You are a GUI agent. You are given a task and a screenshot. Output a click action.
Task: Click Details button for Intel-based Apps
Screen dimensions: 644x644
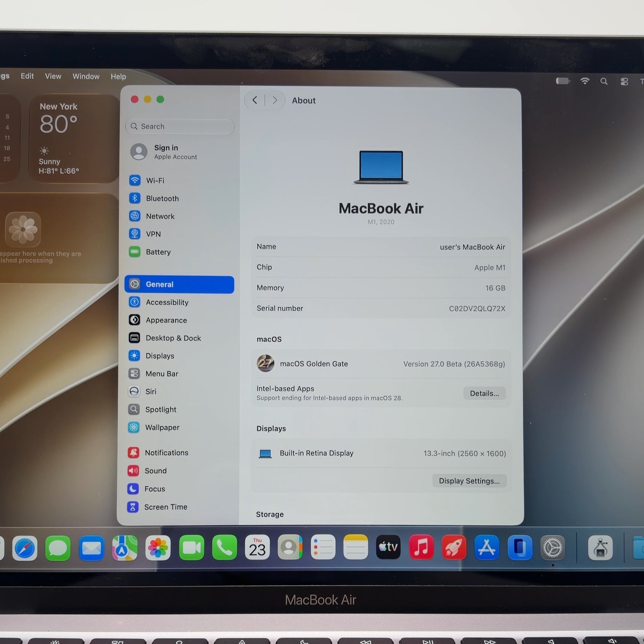point(484,393)
